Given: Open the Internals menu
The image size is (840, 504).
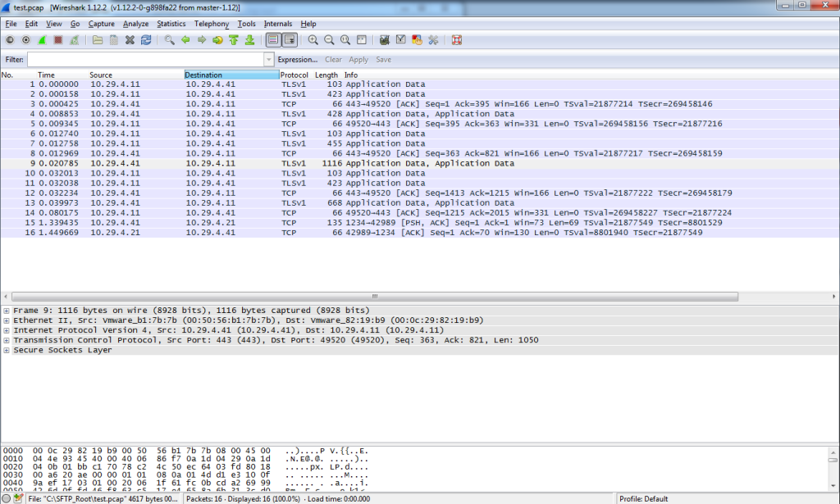Looking at the screenshot, I should 277,24.
